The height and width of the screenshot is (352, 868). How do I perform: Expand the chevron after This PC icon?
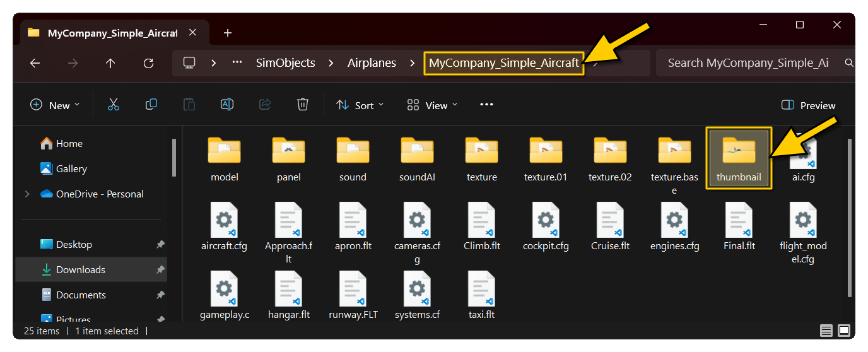tap(214, 63)
